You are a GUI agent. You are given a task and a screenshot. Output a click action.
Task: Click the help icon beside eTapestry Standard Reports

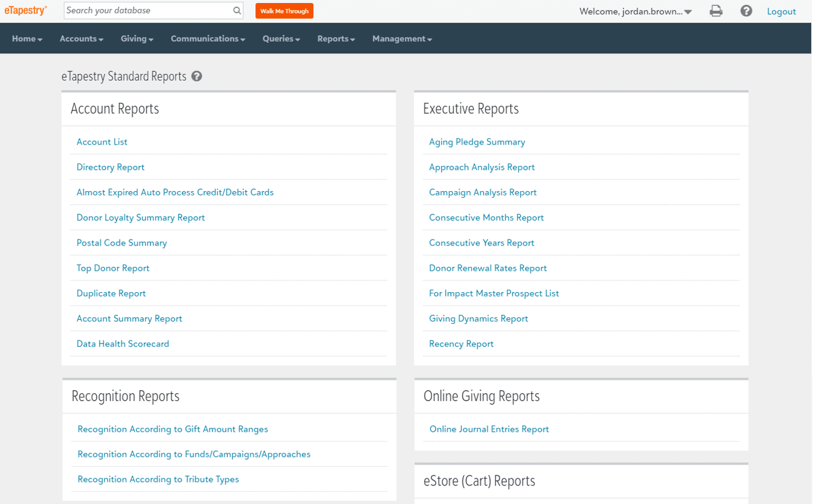[x=196, y=76]
